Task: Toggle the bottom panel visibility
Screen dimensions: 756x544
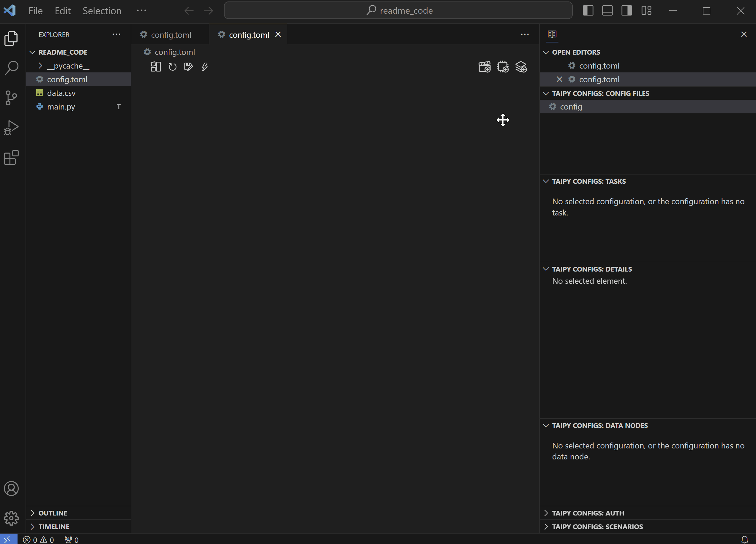Action: [607, 11]
